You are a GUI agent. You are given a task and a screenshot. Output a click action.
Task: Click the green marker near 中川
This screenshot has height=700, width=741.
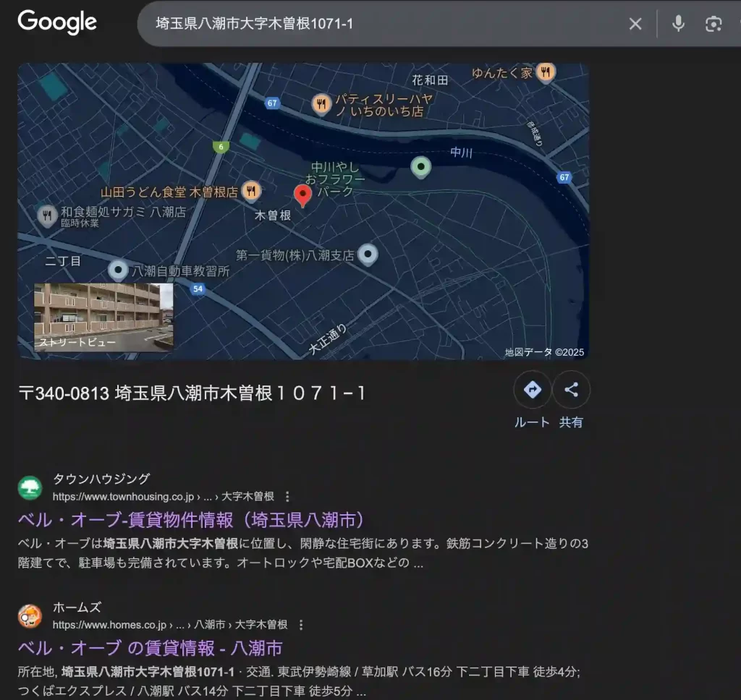420,167
